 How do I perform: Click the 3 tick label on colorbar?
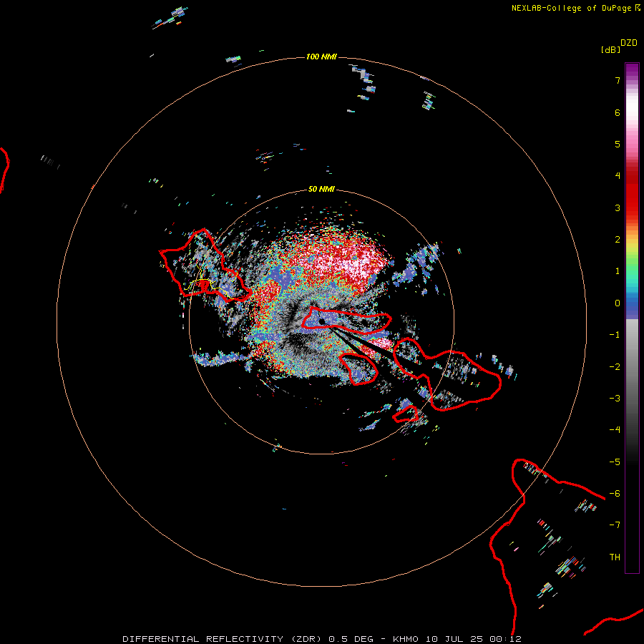618,208
